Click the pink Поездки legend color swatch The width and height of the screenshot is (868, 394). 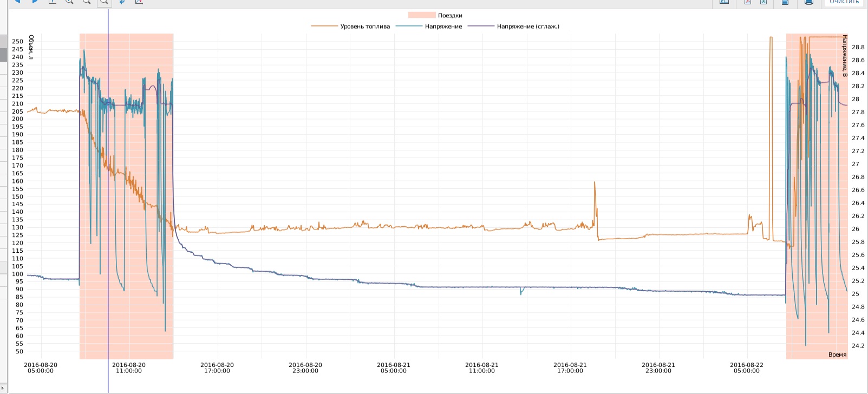422,16
